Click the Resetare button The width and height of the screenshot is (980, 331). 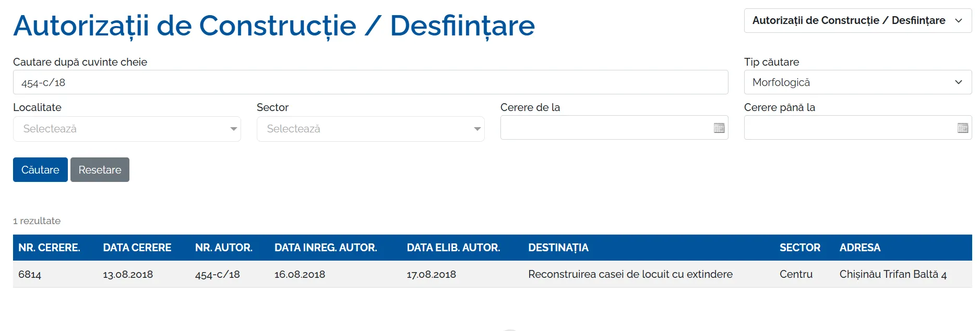coord(100,170)
